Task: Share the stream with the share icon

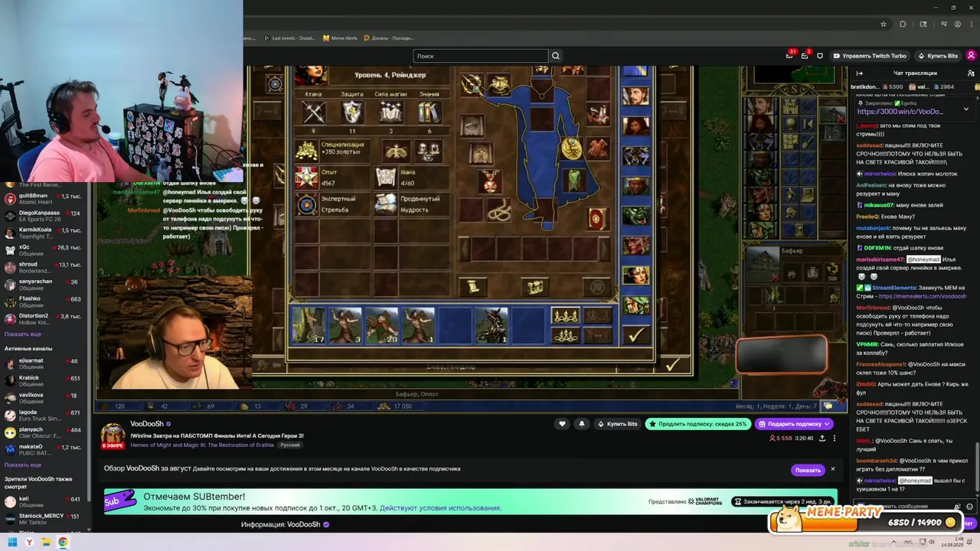Action: point(822,439)
